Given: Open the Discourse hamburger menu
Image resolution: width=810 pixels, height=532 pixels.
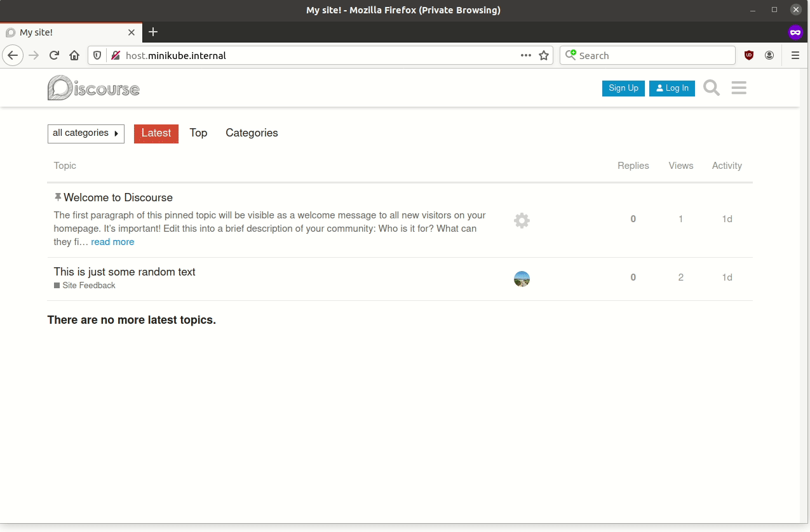Looking at the screenshot, I should pos(738,88).
